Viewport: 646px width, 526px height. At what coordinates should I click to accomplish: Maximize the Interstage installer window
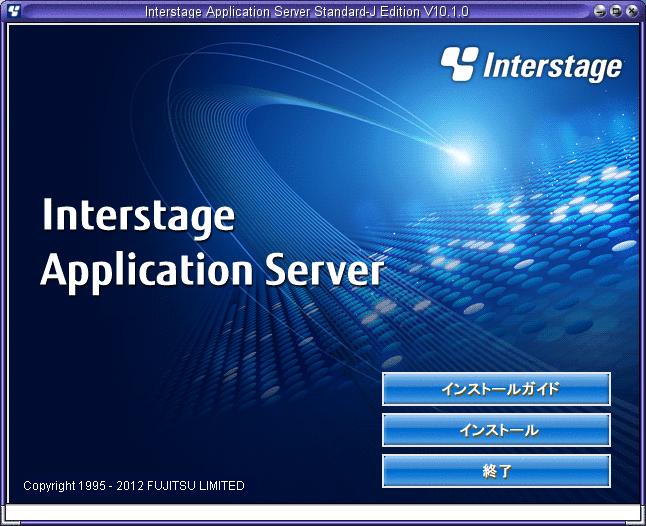pos(616,11)
